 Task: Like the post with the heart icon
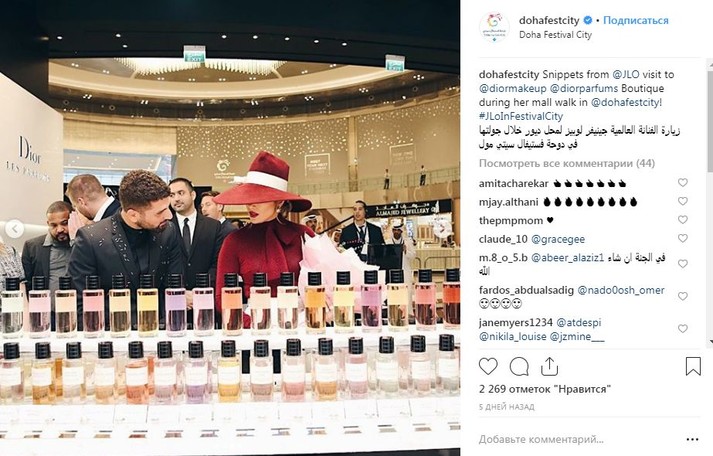tap(488, 366)
